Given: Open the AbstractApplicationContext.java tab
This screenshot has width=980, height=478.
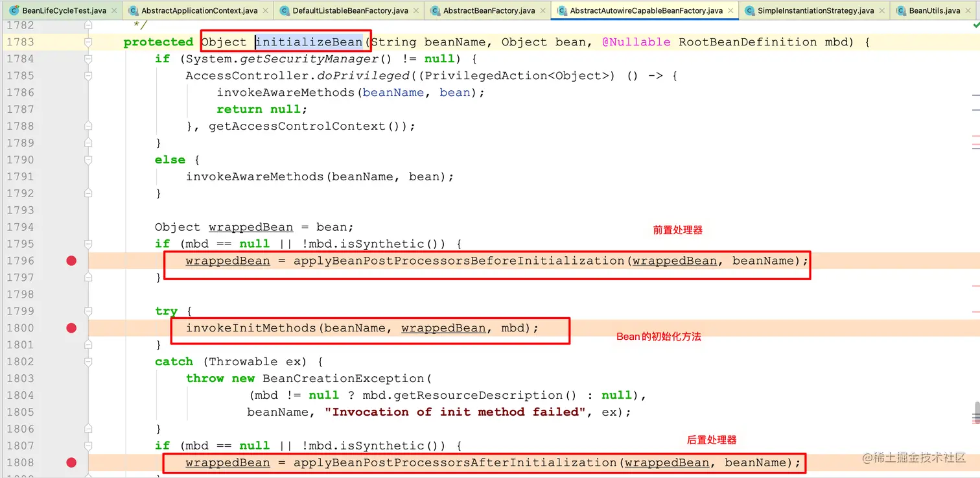Looking at the screenshot, I should pyautogui.click(x=199, y=11).
